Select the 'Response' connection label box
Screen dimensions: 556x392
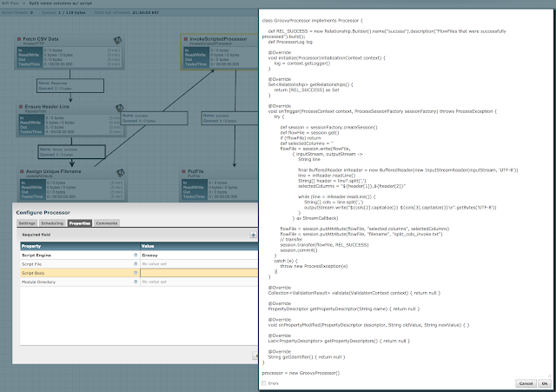(x=70, y=85)
